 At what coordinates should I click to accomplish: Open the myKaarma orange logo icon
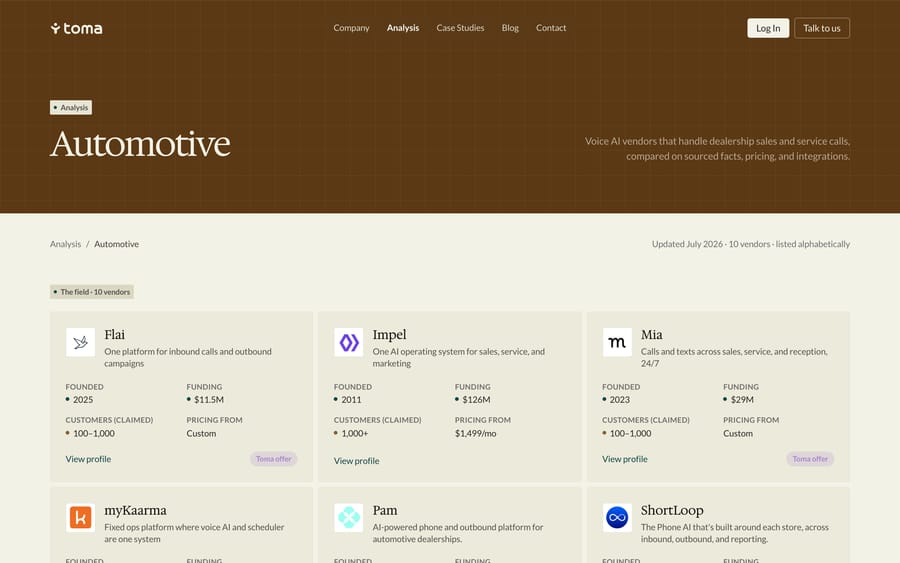[80, 518]
